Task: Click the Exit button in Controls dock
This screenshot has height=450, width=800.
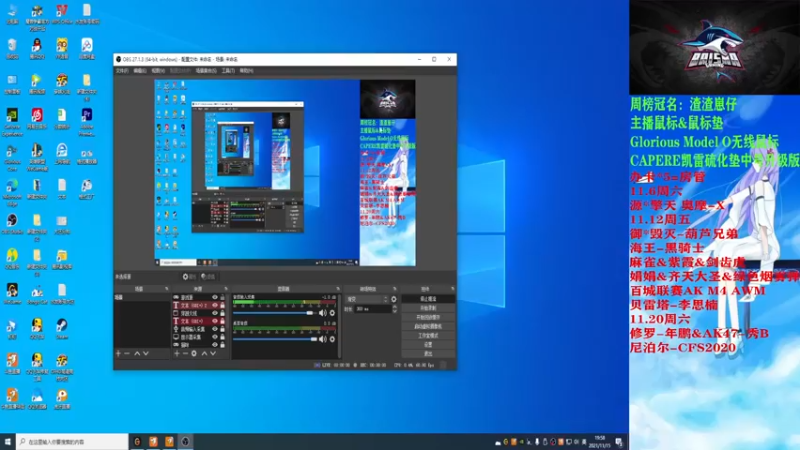Action: 428,354
